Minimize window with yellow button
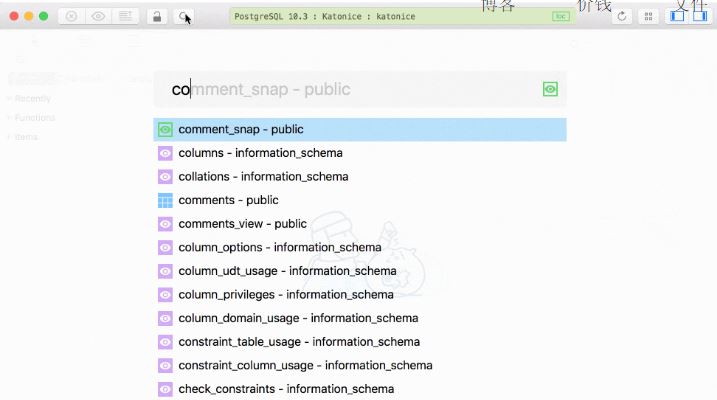Screen dimensions: 717x400 (29, 16)
